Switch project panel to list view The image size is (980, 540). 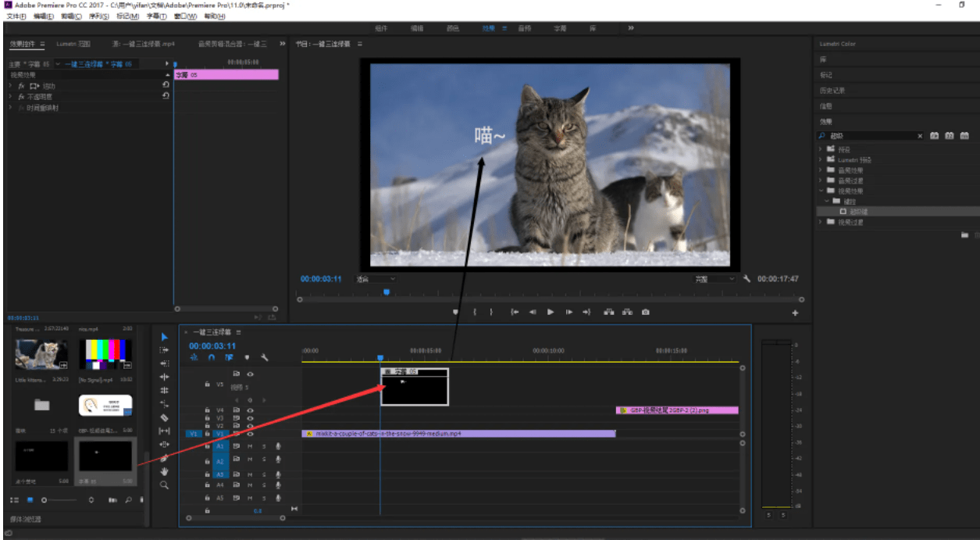pyautogui.click(x=14, y=499)
